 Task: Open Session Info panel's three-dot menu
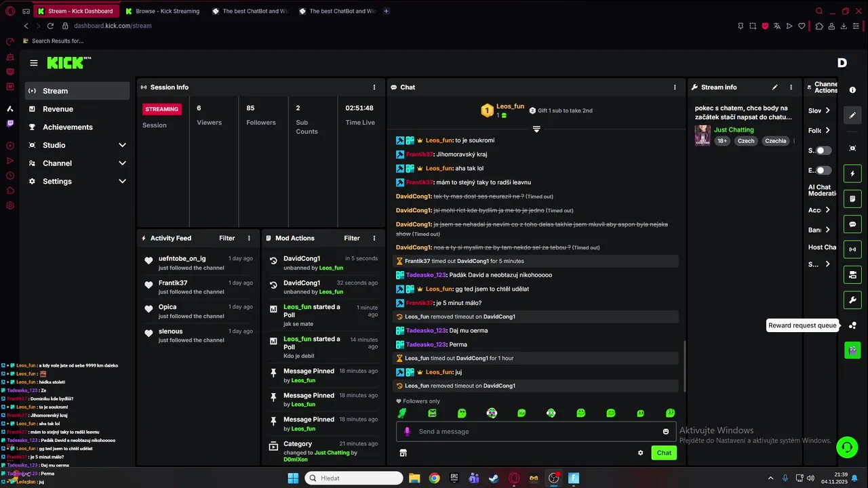(x=374, y=87)
